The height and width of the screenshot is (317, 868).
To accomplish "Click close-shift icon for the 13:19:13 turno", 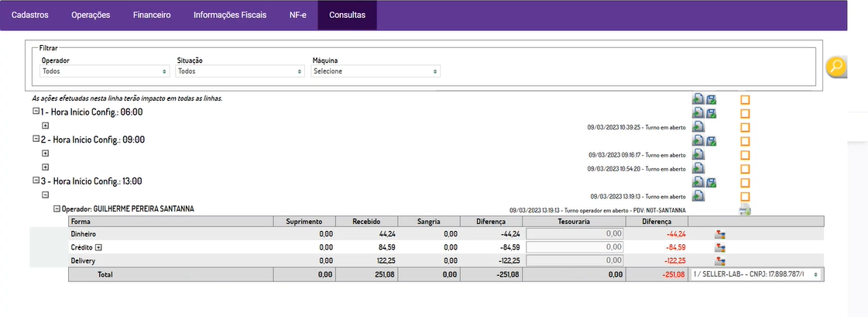I will click(698, 196).
